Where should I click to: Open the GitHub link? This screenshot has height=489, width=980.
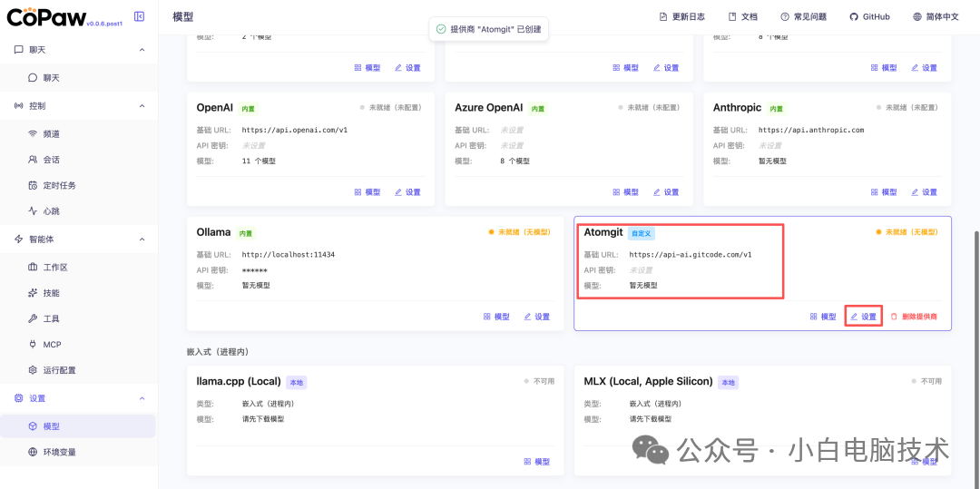click(x=869, y=17)
